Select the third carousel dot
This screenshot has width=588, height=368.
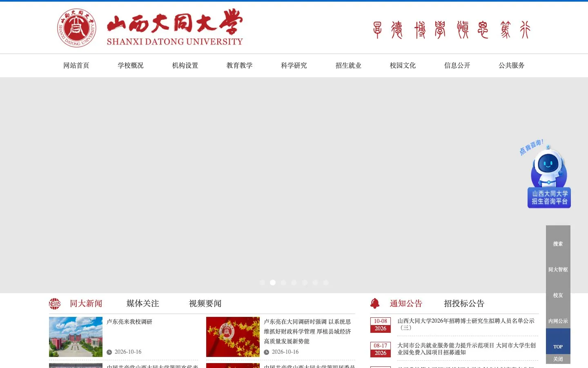click(283, 283)
